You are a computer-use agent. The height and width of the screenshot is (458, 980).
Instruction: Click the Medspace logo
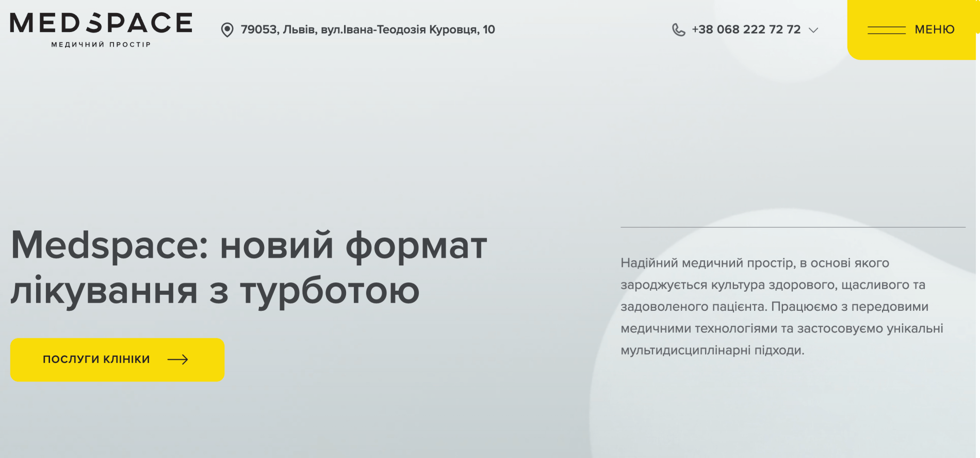pyautogui.click(x=101, y=30)
